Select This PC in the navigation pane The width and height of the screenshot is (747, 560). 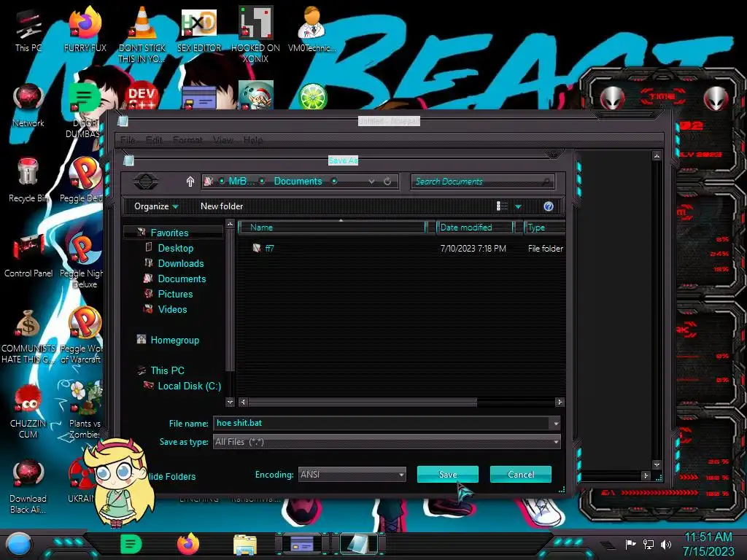[x=167, y=370]
